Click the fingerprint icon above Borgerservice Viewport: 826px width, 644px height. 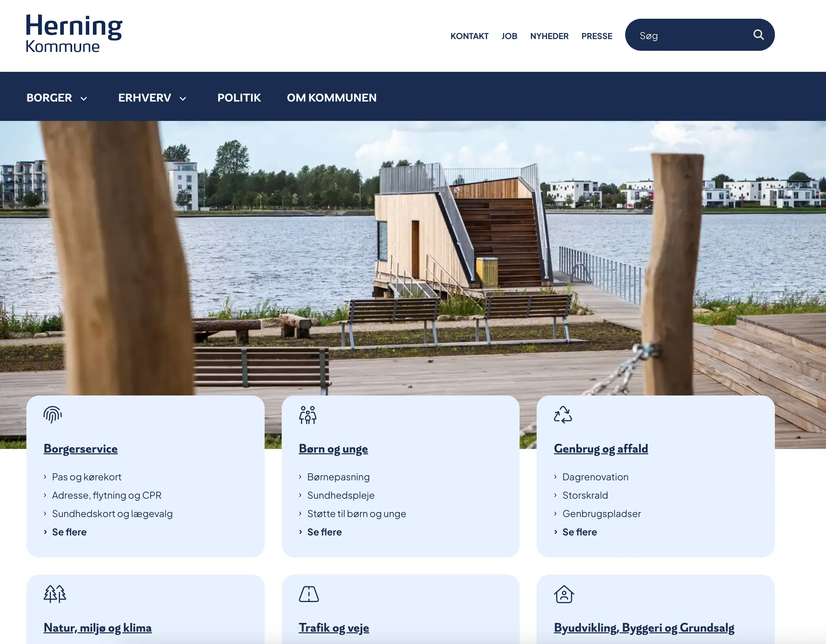click(52, 415)
